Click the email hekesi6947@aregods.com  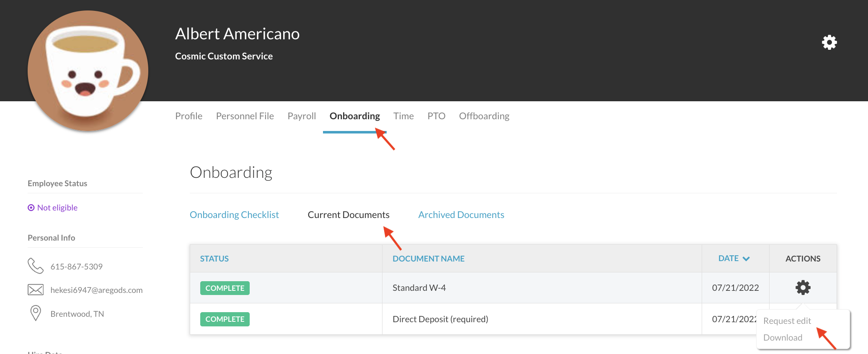pyautogui.click(x=96, y=290)
